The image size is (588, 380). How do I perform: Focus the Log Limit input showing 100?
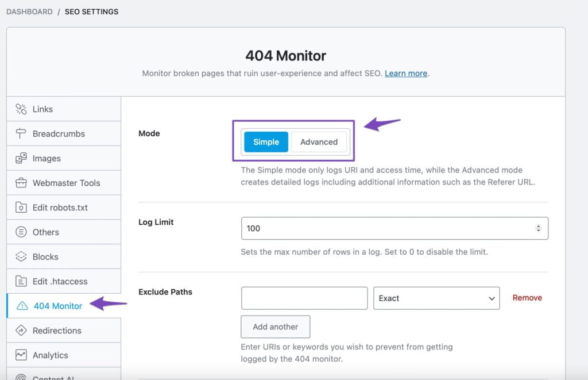pos(394,228)
